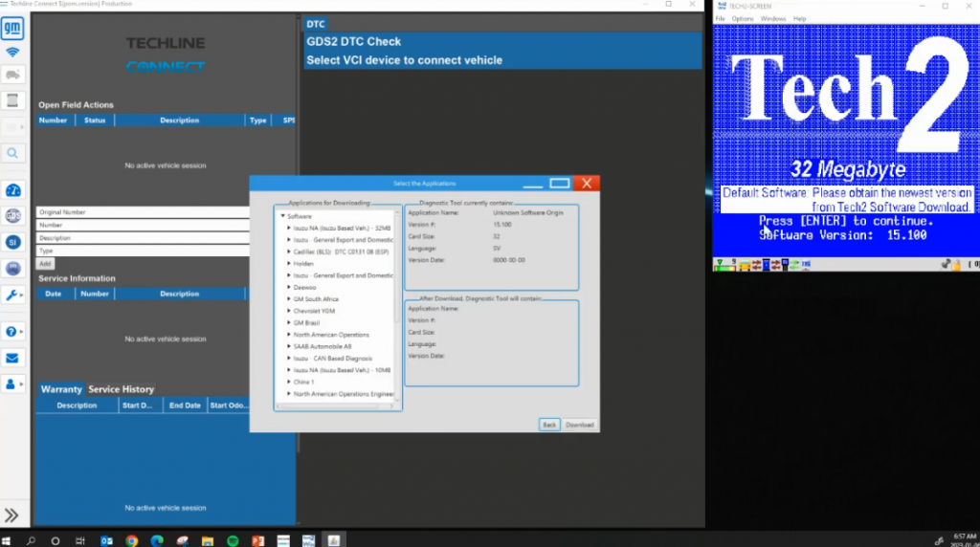The image size is (980, 547).
Task: Open Cortana circle on the taskbar
Action: (x=55, y=540)
